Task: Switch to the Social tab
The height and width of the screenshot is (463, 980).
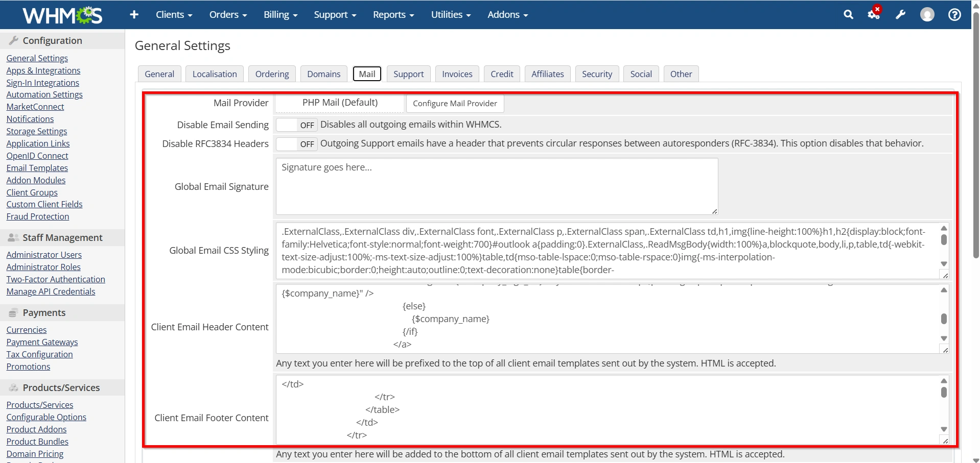Action: click(x=641, y=74)
